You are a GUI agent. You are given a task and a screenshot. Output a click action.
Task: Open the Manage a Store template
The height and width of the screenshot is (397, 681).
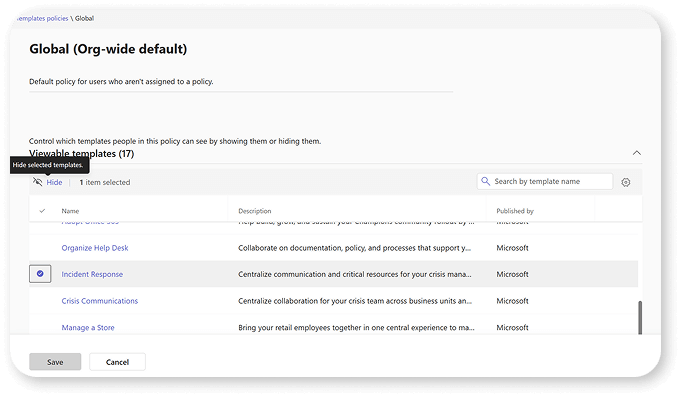pos(88,328)
